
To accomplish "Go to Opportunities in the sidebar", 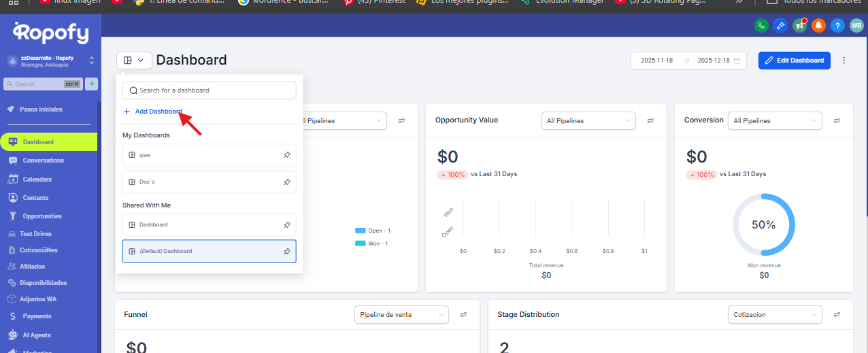I will click(42, 216).
